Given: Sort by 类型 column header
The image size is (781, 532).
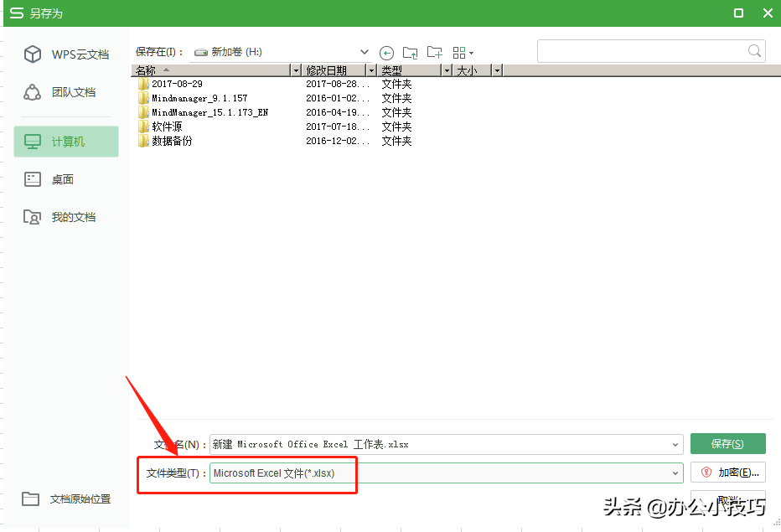Looking at the screenshot, I should 410,70.
